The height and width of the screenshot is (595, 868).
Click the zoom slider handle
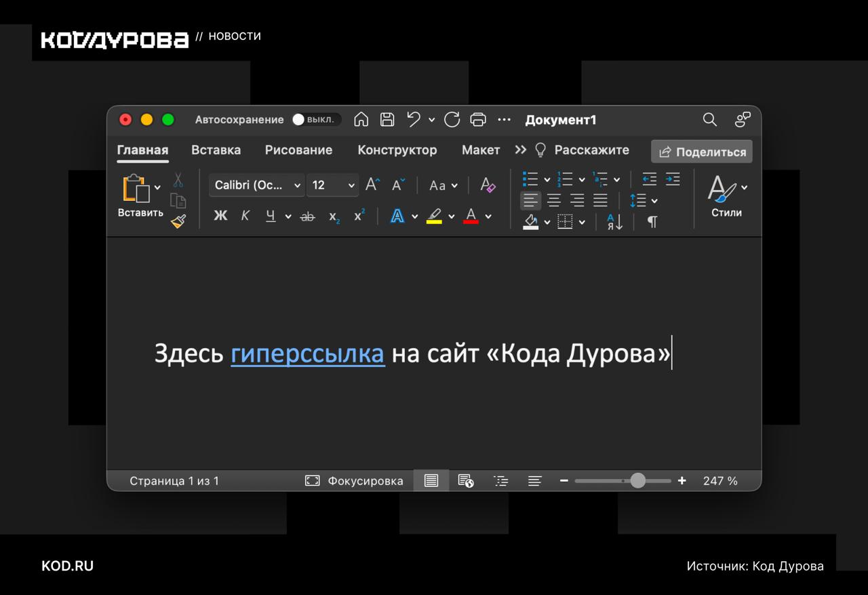[637, 480]
